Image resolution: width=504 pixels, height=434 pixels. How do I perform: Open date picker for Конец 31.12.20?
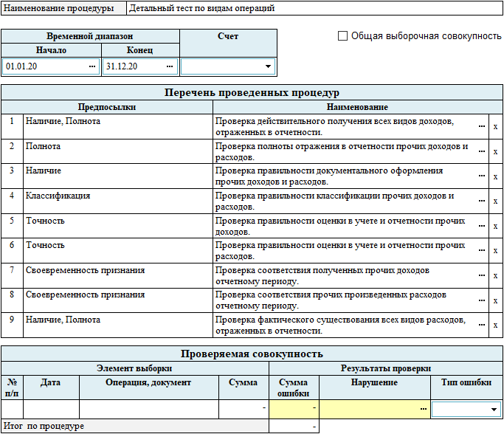[170, 66]
